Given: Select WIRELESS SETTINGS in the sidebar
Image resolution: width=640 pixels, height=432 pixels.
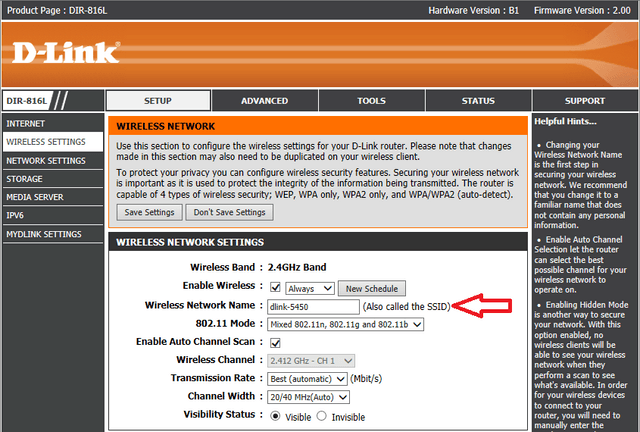Looking at the screenshot, I should (x=53, y=142).
